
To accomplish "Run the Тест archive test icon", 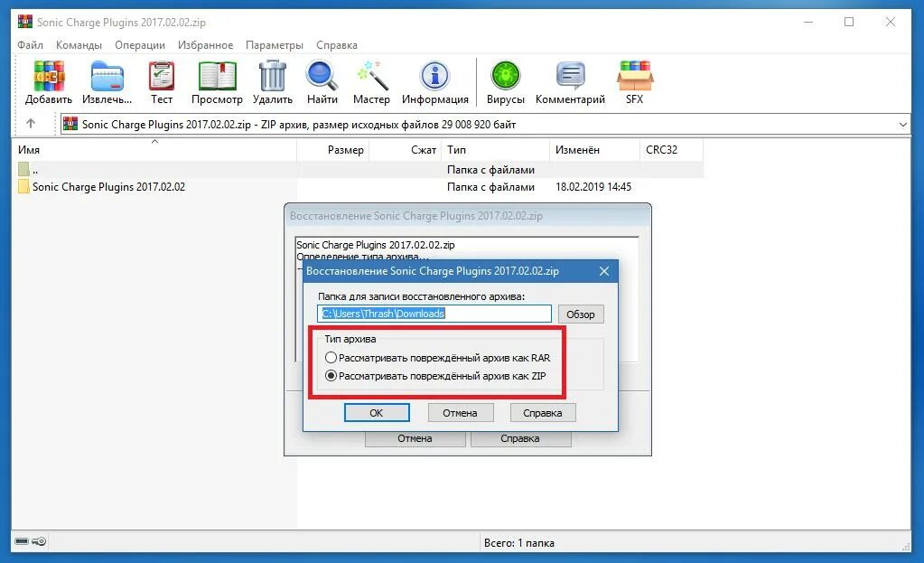I will [161, 76].
